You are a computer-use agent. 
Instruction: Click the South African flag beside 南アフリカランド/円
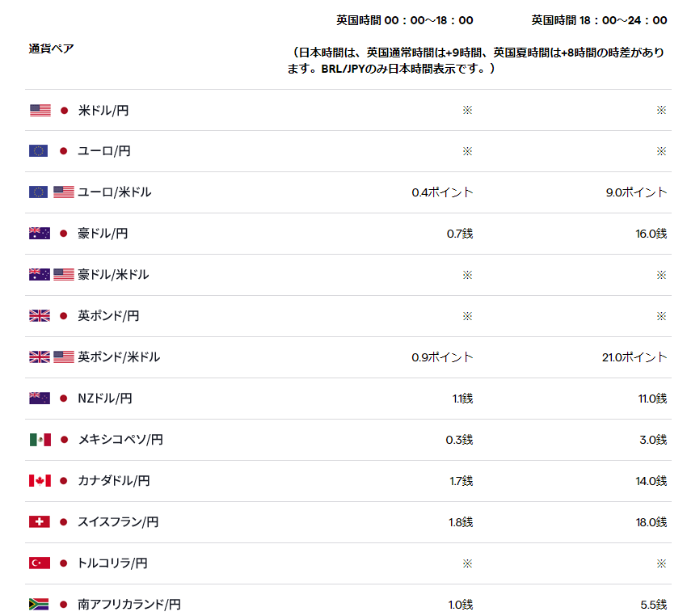(x=39, y=604)
